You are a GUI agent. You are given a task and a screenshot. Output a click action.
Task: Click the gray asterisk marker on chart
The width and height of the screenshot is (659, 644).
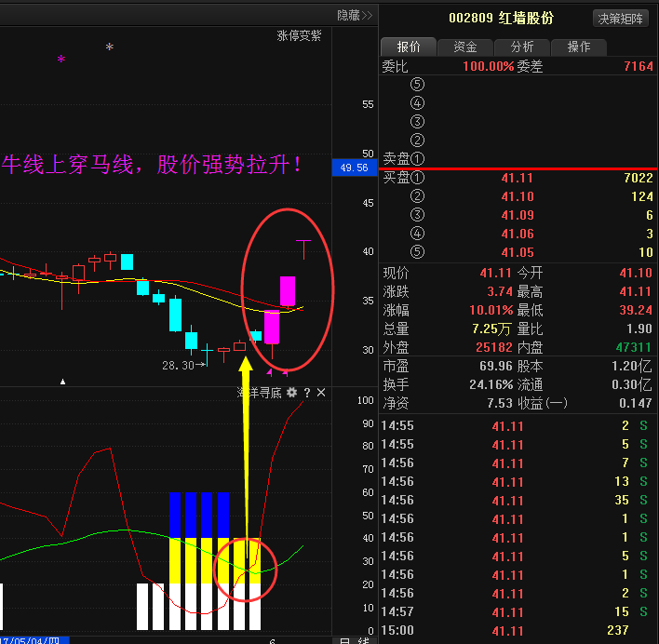[x=110, y=47]
